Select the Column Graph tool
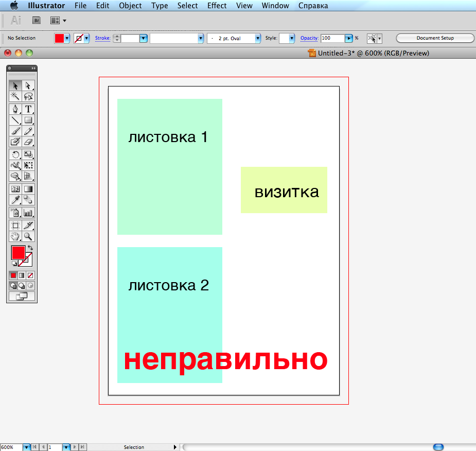 [28, 213]
